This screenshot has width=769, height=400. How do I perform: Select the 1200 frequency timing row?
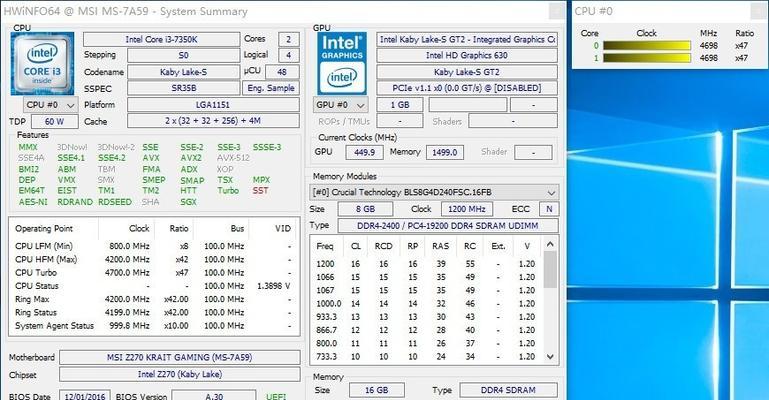(x=426, y=264)
